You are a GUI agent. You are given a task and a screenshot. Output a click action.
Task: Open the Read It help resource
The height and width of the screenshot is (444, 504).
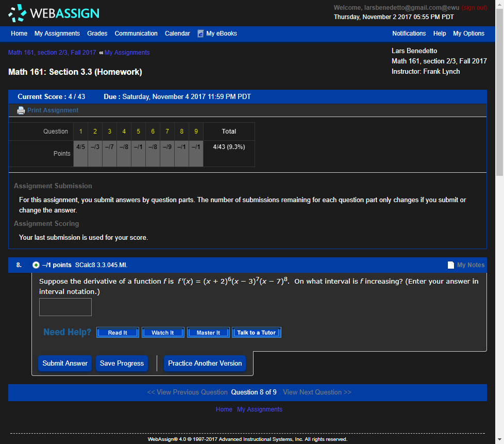(x=117, y=332)
